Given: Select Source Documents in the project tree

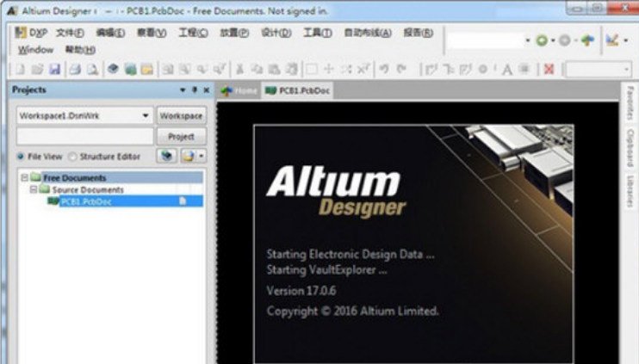Looking at the screenshot, I should pos(88,189).
